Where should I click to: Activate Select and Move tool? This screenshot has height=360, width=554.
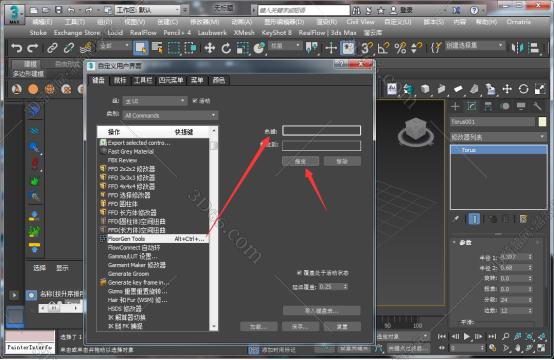pos(210,48)
